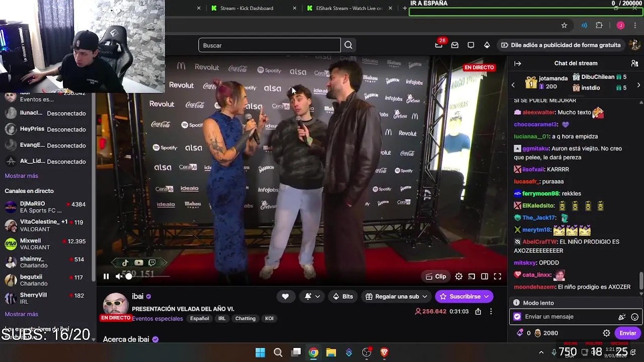This screenshot has height=362, width=644.
Task: Adjust the player volume slider
Action: point(148,276)
